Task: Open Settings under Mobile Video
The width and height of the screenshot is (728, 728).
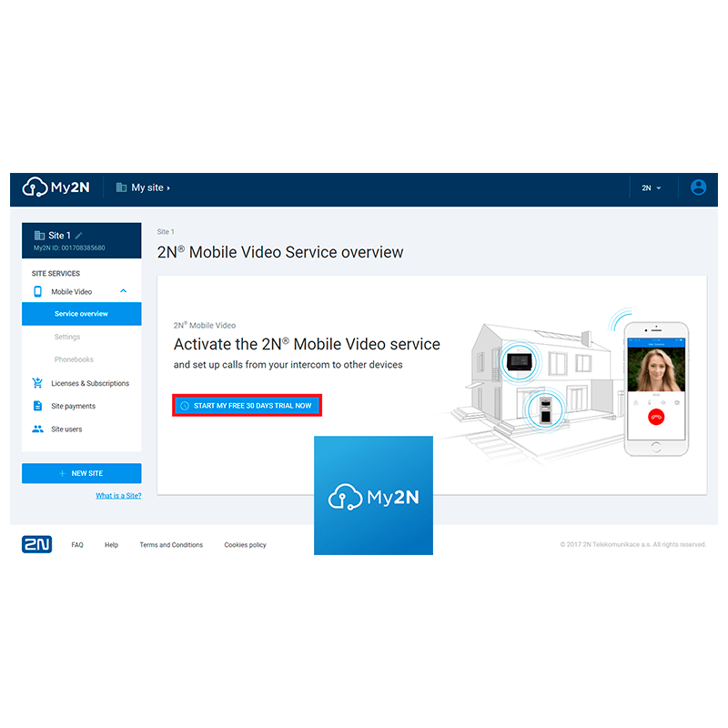Action: 67,337
